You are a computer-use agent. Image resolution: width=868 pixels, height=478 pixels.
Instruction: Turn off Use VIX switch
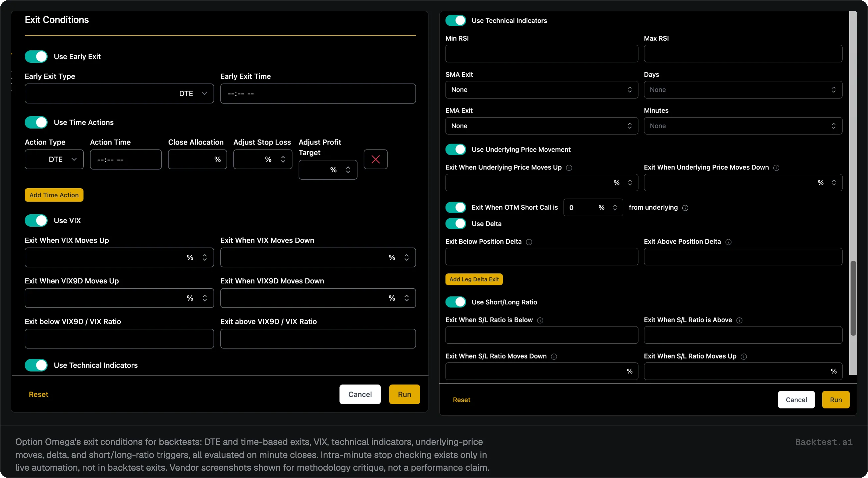pos(36,220)
